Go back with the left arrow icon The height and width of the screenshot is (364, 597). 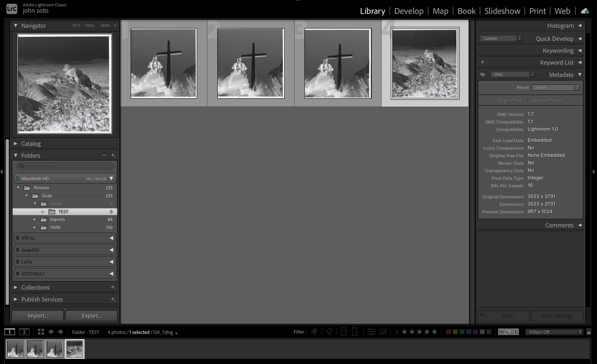point(51,332)
